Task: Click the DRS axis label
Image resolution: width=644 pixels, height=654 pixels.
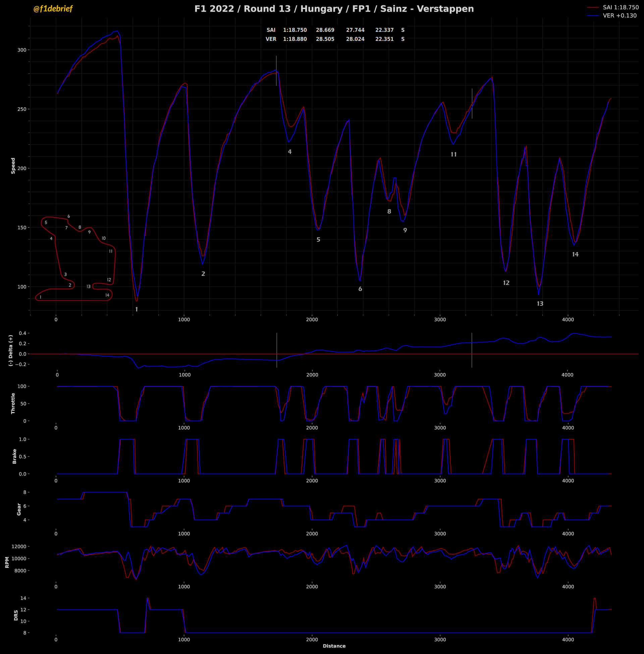Action: coord(16,615)
